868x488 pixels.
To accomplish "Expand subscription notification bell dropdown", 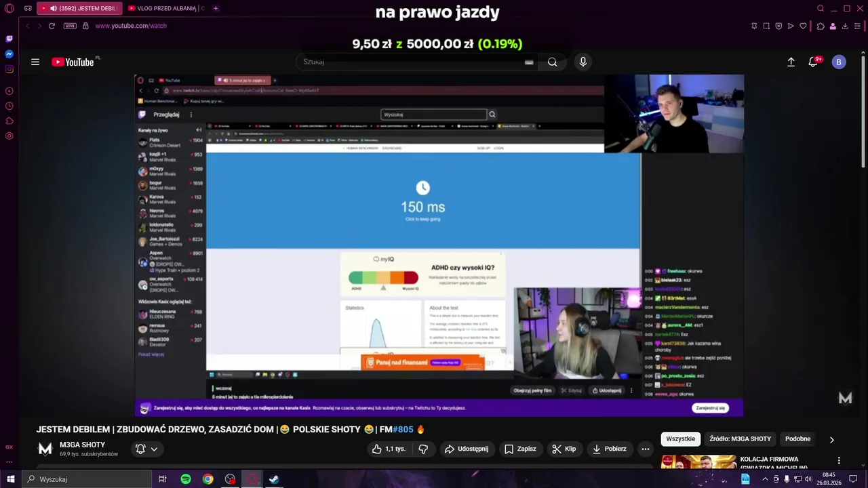I will (x=146, y=449).
